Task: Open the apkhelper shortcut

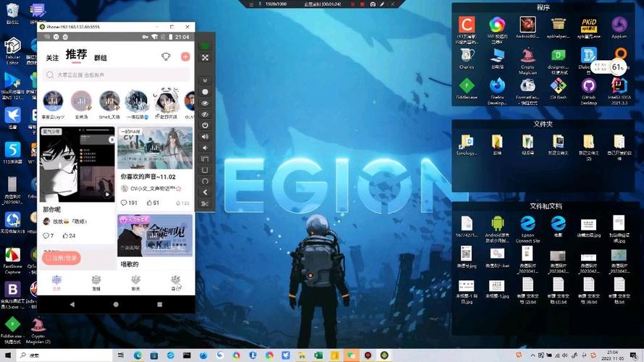Action: point(559,28)
